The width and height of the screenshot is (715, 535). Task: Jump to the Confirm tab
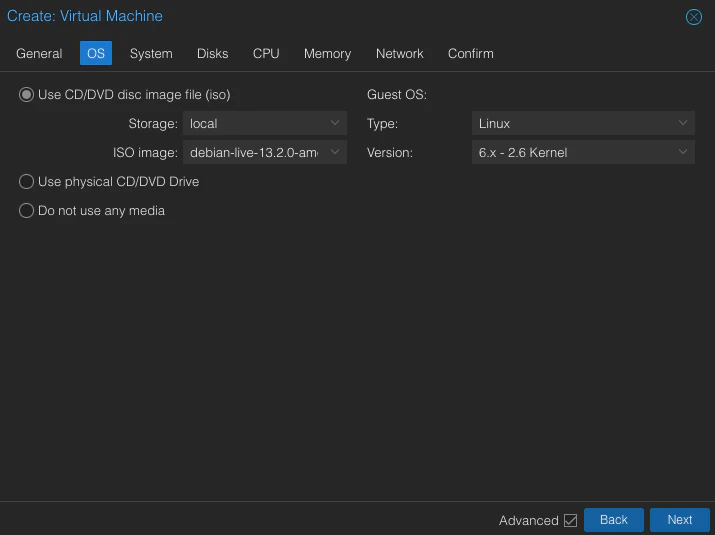(471, 53)
